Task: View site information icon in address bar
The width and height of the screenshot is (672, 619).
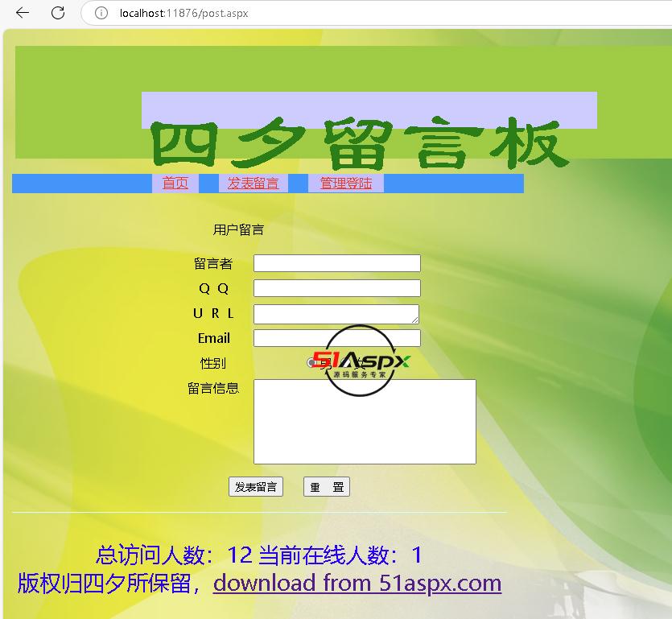Action: click(x=101, y=14)
